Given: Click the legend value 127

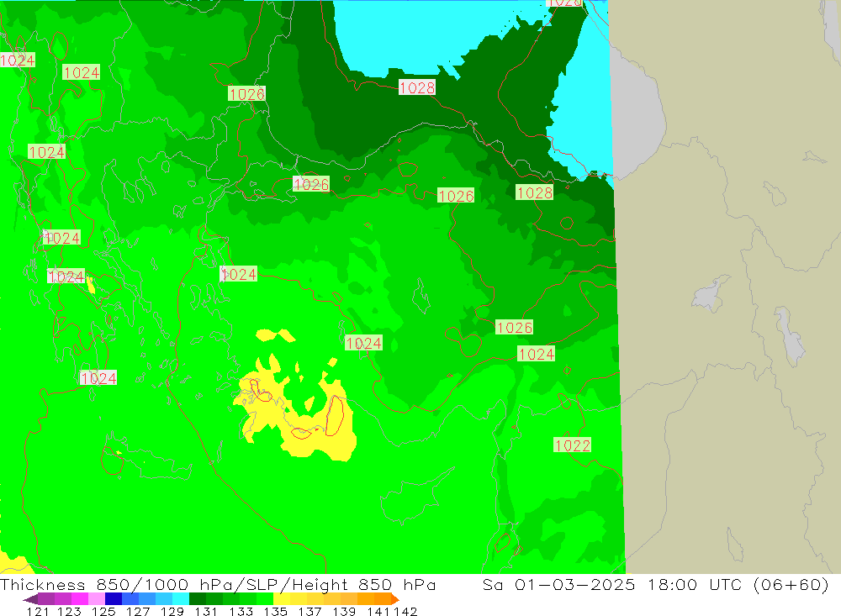Looking at the screenshot, I should tap(138, 611).
